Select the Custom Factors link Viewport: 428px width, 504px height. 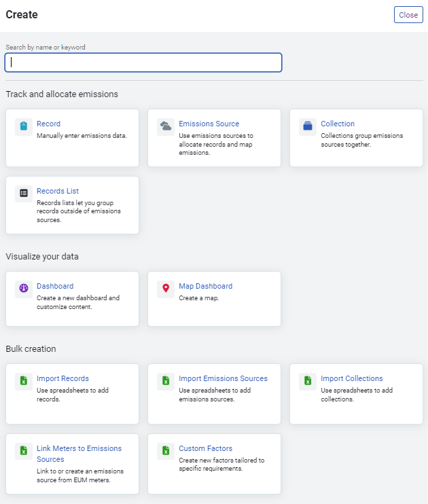click(x=205, y=448)
